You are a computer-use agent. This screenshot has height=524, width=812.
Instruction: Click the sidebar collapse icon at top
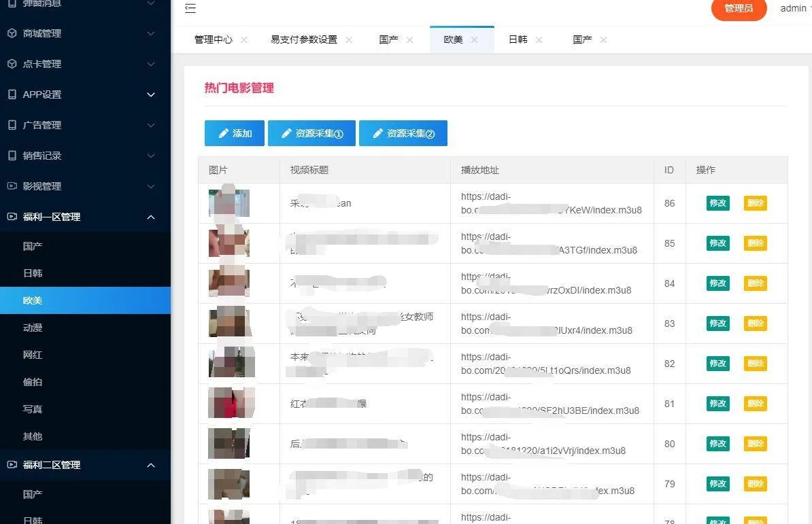(190, 8)
